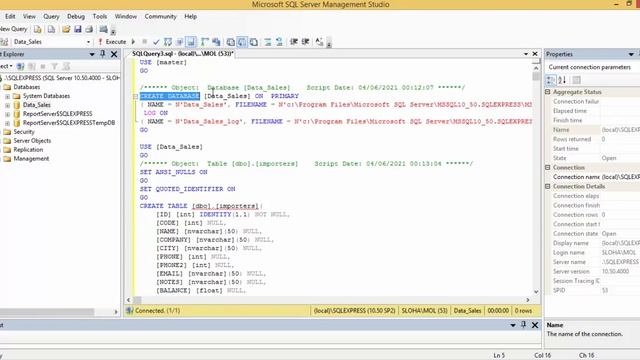Open the Help menu
Image resolution: width=640 pixels, height=360 pixels.
(x=191, y=16)
